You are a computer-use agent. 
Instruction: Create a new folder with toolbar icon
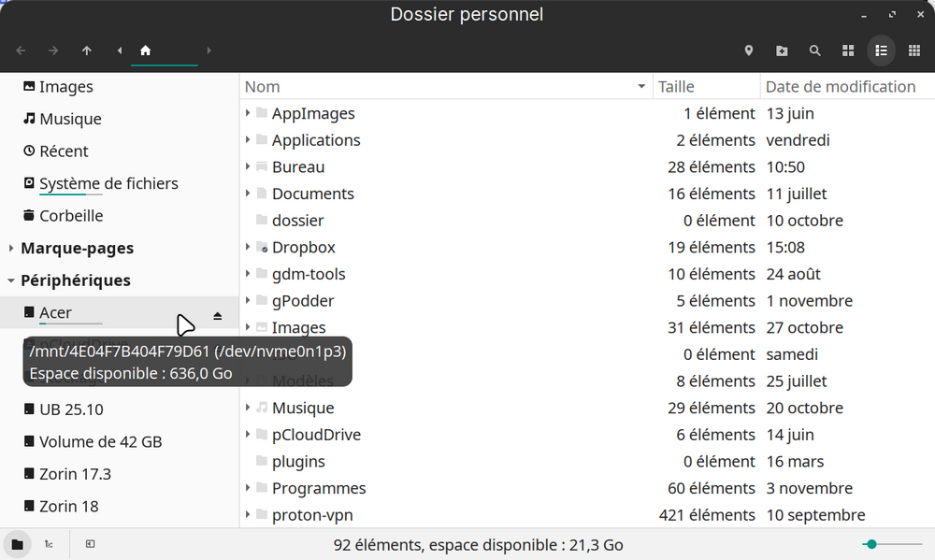click(x=782, y=50)
